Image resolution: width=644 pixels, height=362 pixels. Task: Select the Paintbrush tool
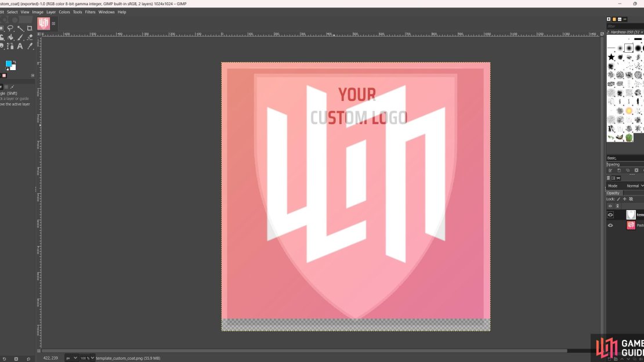click(20, 37)
